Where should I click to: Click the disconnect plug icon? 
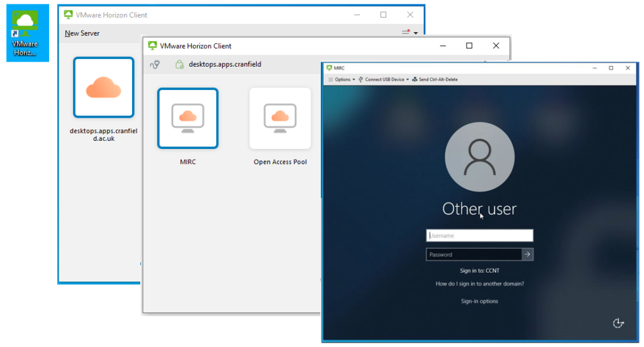click(155, 64)
